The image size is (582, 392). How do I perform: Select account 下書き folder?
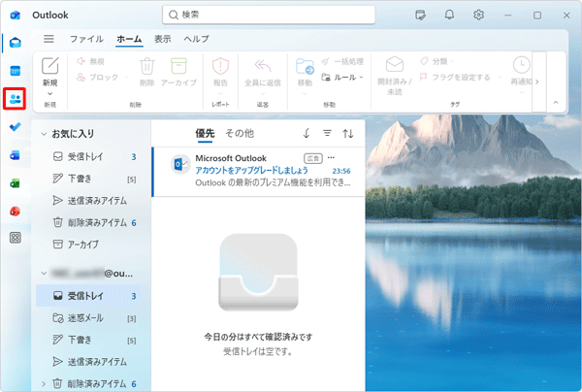[x=88, y=340]
